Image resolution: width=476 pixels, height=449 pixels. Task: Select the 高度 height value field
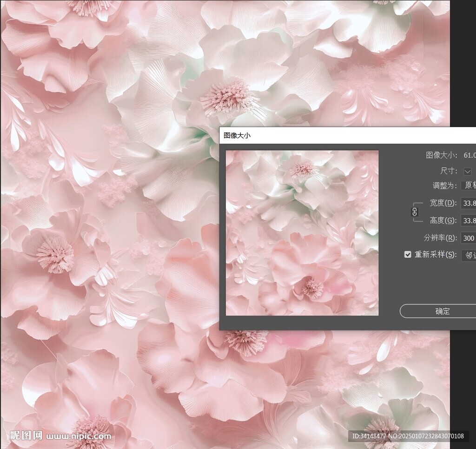click(x=468, y=220)
